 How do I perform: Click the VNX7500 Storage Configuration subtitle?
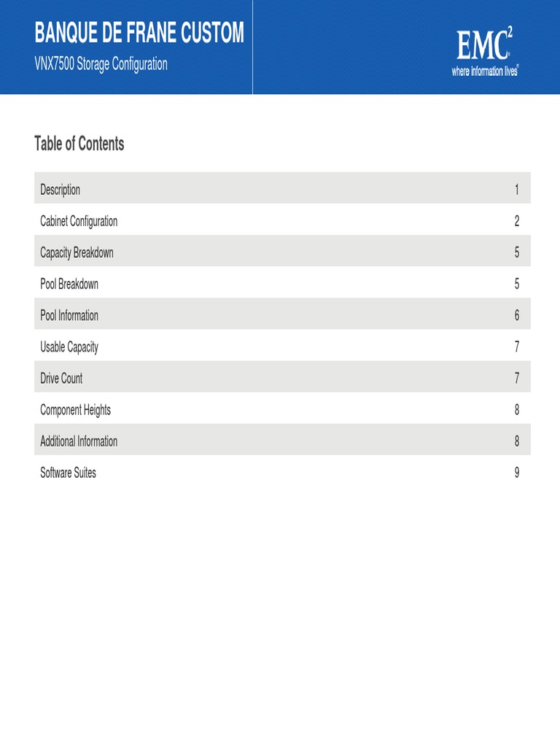tap(101, 64)
